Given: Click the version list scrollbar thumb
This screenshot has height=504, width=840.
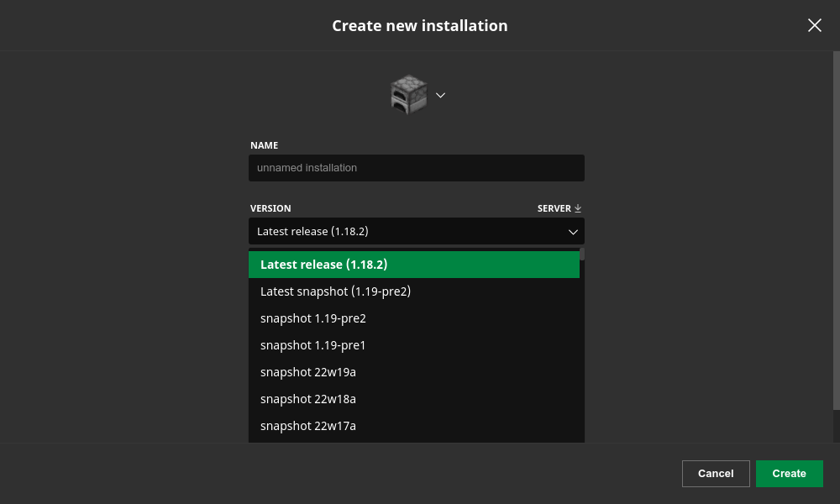Looking at the screenshot, I should coord(582,254).
